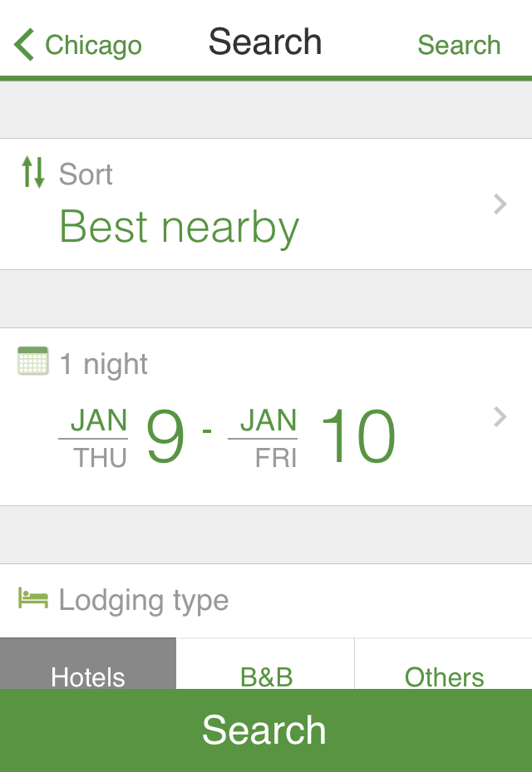Click the bed lodging type icon
This screenshot has width=532, height=772.
click(x=33, y=597)
